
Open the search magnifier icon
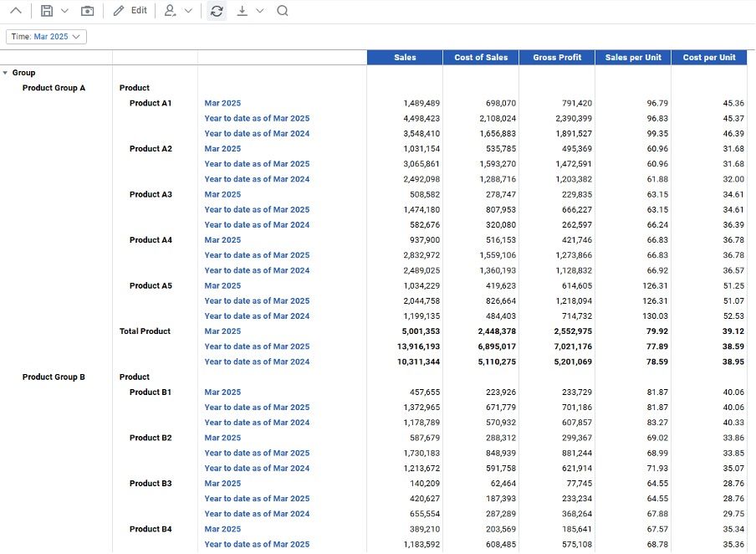pyautogui.click(x=283, y=11)
